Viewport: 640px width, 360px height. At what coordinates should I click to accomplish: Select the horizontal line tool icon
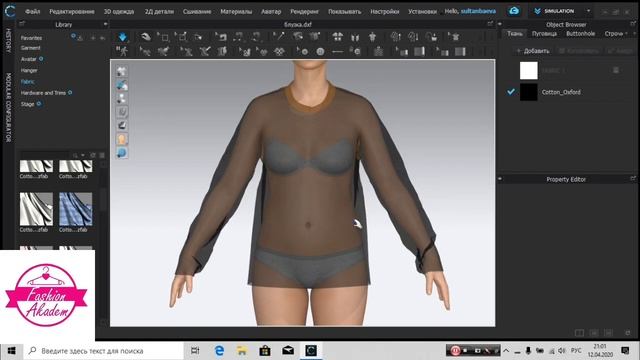[337, 51]
